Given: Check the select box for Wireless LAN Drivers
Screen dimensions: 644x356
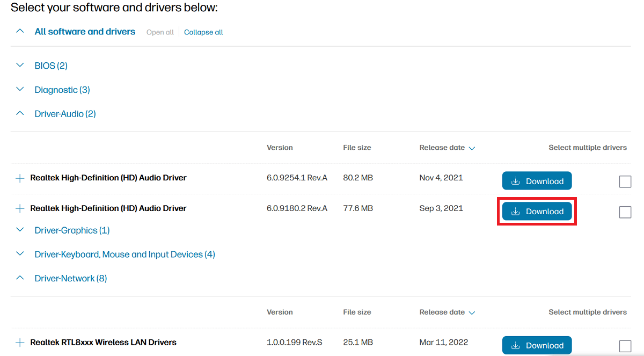Looking at the screenshot, I should 625,346.
